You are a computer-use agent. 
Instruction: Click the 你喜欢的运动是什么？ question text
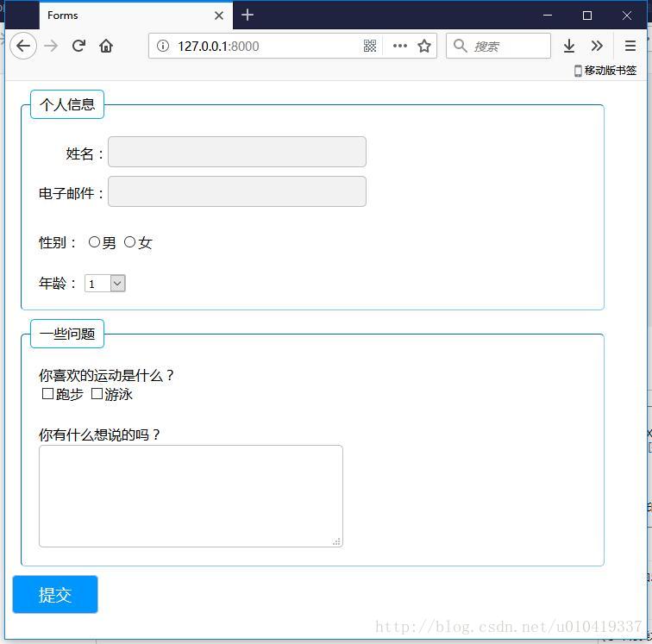(106, 375)
